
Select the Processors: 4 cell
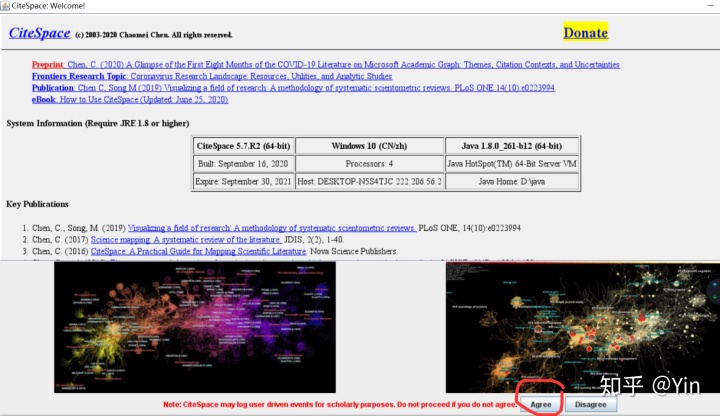[x=369, y=164]
